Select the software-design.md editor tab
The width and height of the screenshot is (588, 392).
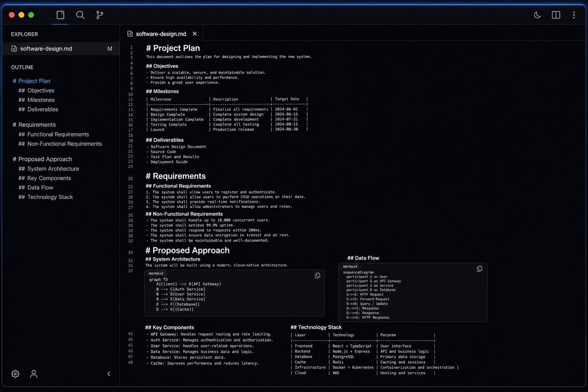(x=161, y=34)
